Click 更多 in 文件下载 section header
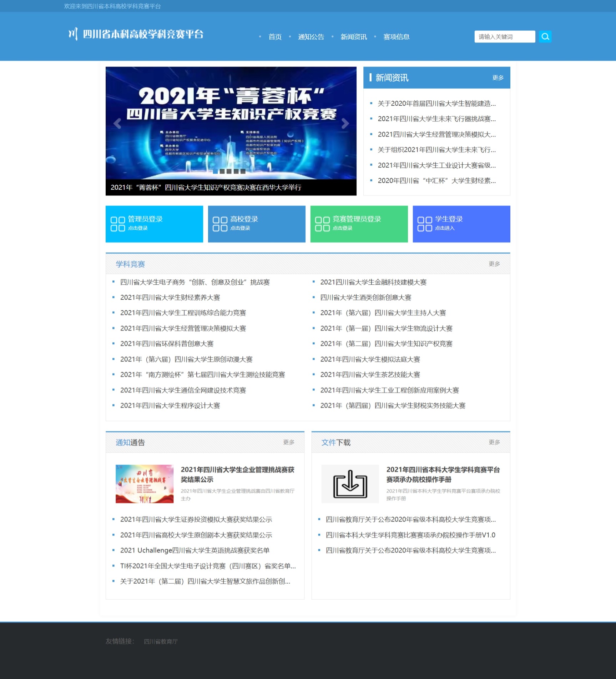 click(494, 442)
